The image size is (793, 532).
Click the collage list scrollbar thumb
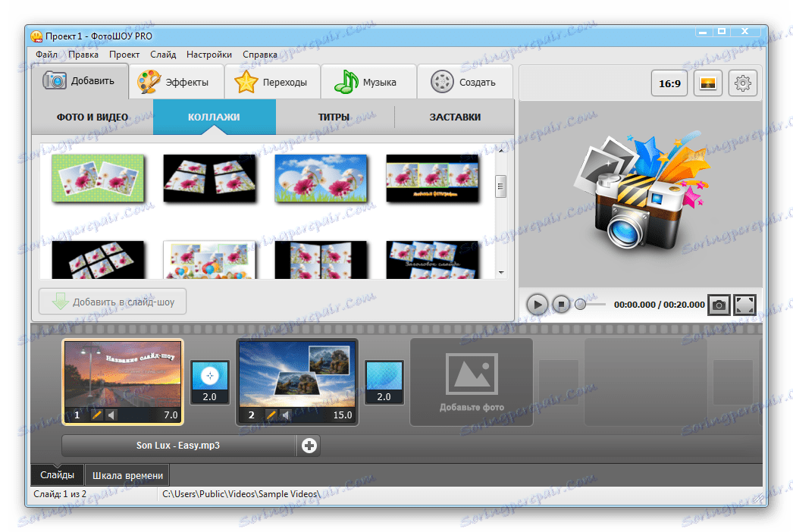click(x=500, y=186)
